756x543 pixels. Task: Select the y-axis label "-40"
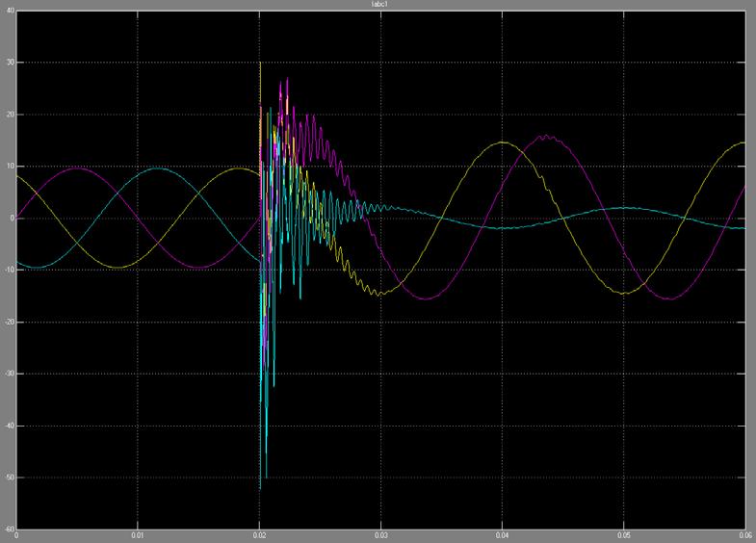[x=10, y=426]
